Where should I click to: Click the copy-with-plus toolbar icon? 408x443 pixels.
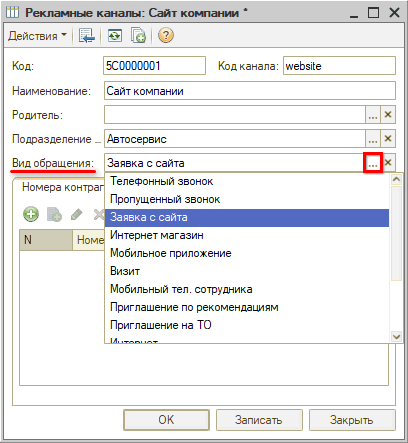138,35
